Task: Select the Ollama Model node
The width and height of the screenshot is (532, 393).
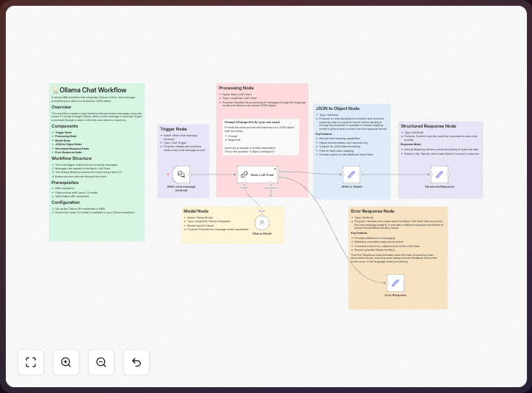Action: pos(262,223)
